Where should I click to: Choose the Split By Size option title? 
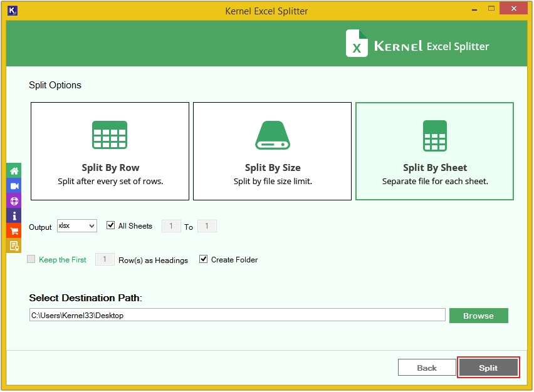click(x=273, y=168)
